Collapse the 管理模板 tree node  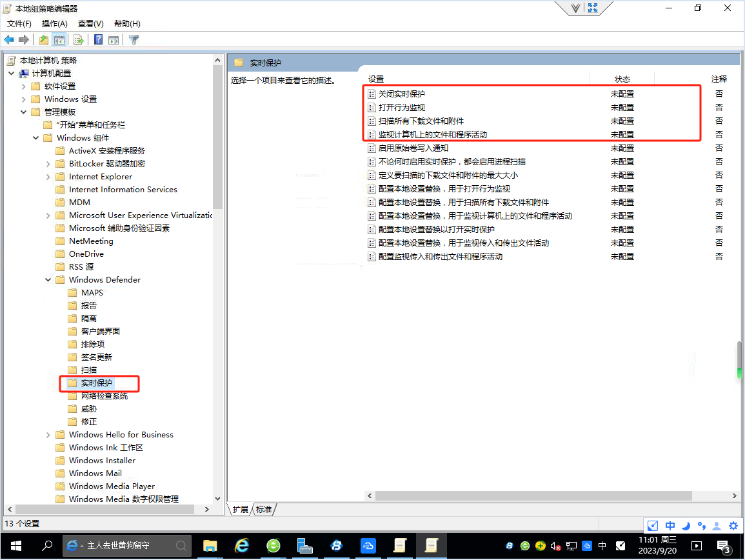tap(23, 112)
